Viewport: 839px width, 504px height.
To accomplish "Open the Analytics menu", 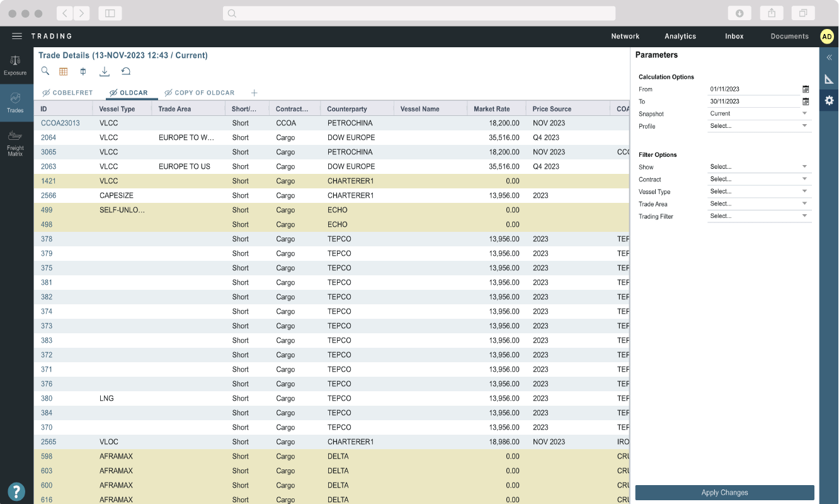I will coord(680,37).
